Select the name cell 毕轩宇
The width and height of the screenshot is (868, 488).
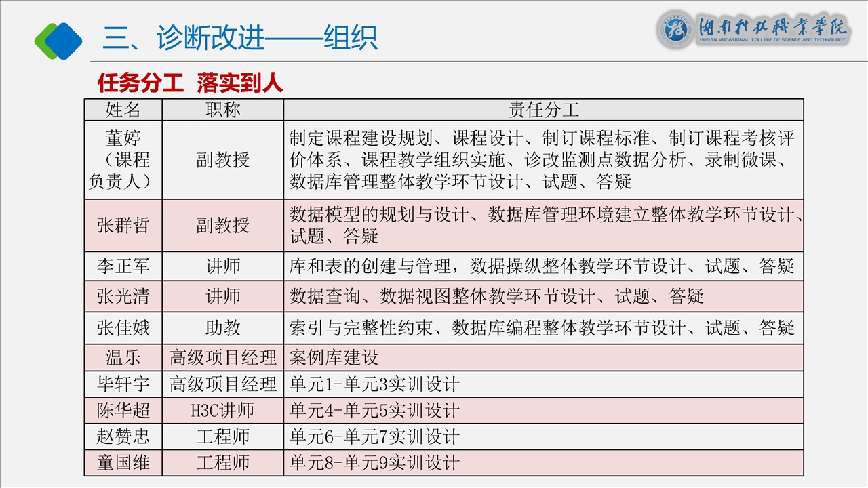[123, 384]
